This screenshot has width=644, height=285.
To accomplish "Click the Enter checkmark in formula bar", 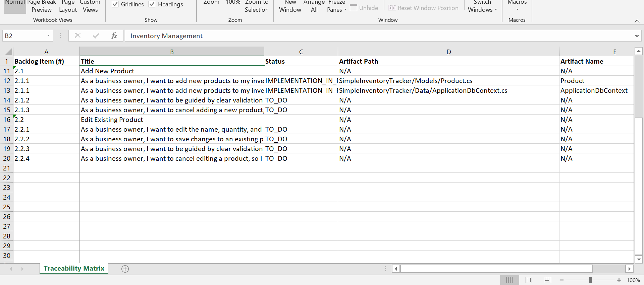I will [96, 35].
